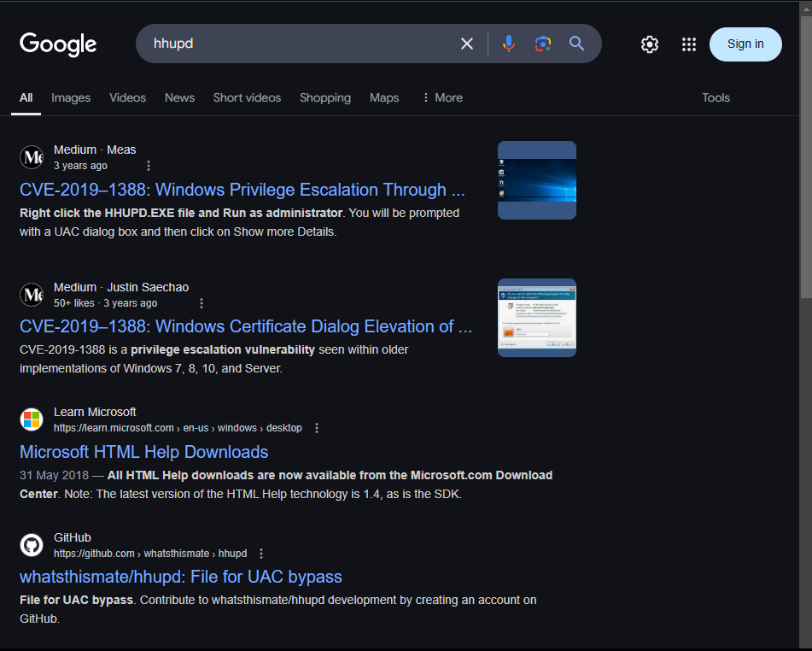This screenshot has height=651, width=812.
Task: Click the magnifying glass search icon
Action: click(x=576, y=44)
